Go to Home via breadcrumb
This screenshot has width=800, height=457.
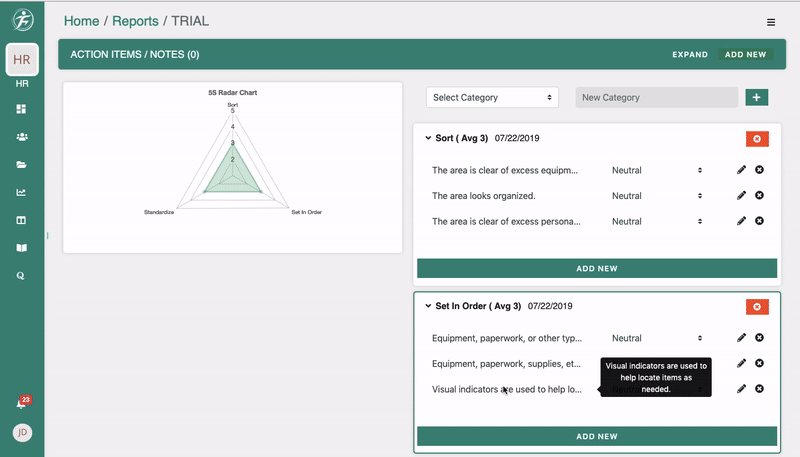(x=81, y=21)
